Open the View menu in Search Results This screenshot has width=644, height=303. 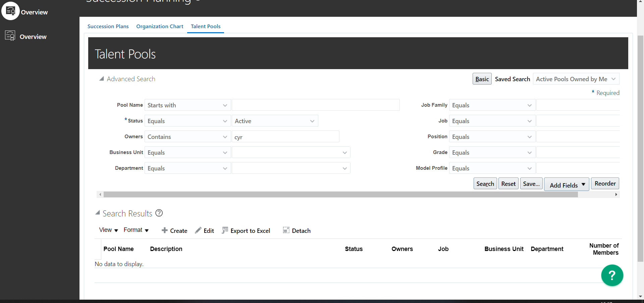click(x=107, y=230)
